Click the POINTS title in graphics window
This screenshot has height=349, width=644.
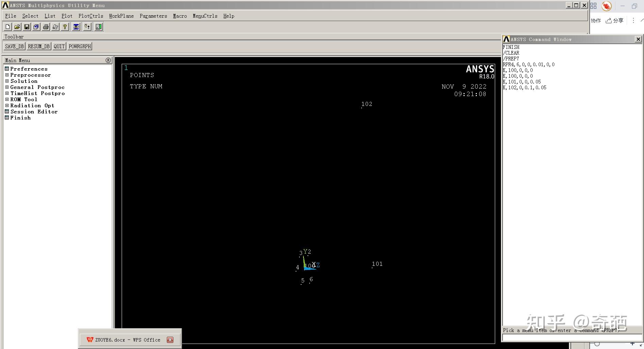click(142, 75)
